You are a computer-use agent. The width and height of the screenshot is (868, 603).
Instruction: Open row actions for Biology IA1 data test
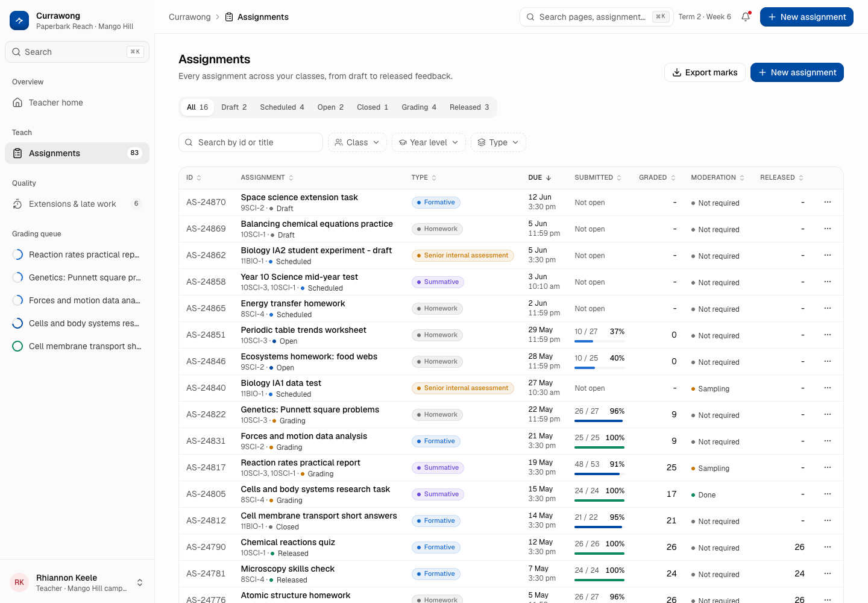[828, 388]
